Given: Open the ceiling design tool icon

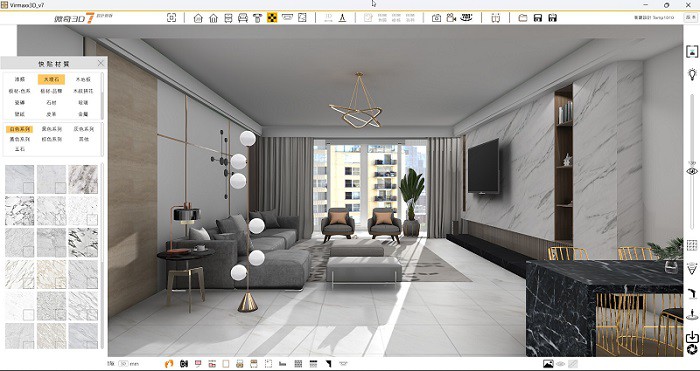Looking at the screenshot, I should (287, 17).
